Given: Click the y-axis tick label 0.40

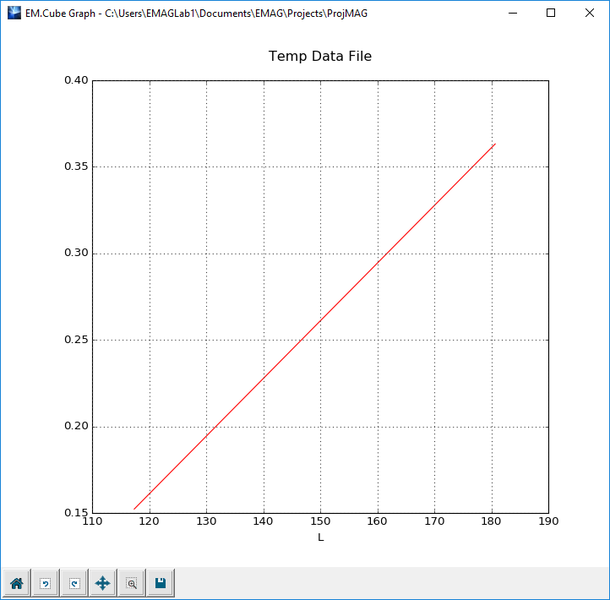Looking at the screenshot, I should [76, 80].
